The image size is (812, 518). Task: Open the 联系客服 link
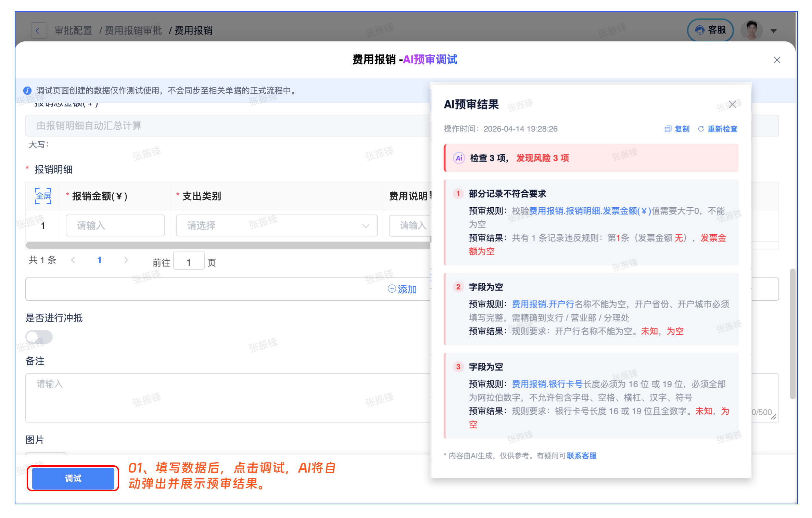[581, 456]
